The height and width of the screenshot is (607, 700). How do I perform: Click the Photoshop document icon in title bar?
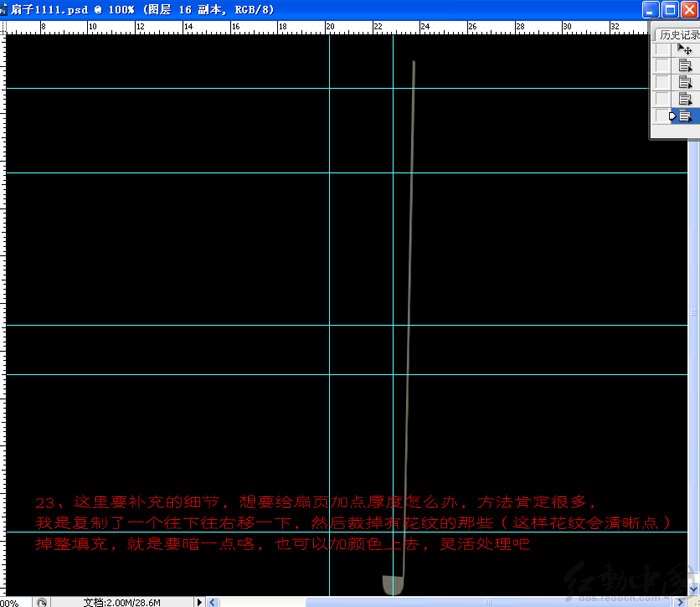[4, 8]
